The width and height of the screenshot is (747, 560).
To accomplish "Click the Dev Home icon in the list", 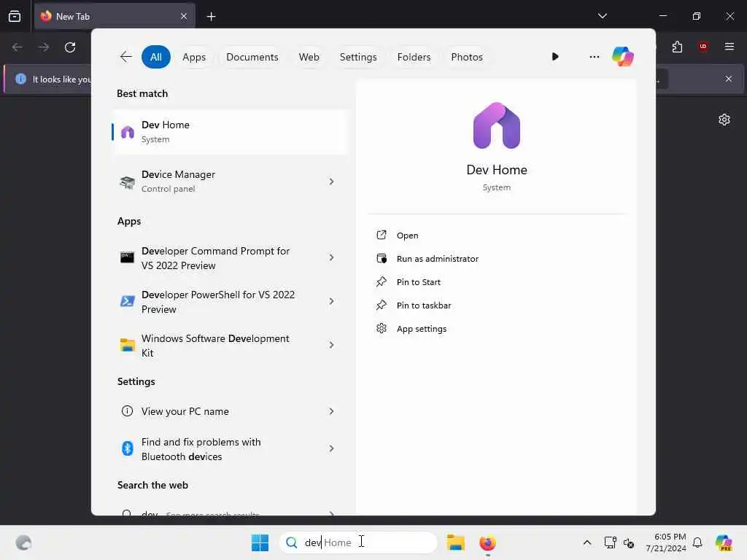I will pyautogui.click(x=127, y=132).
